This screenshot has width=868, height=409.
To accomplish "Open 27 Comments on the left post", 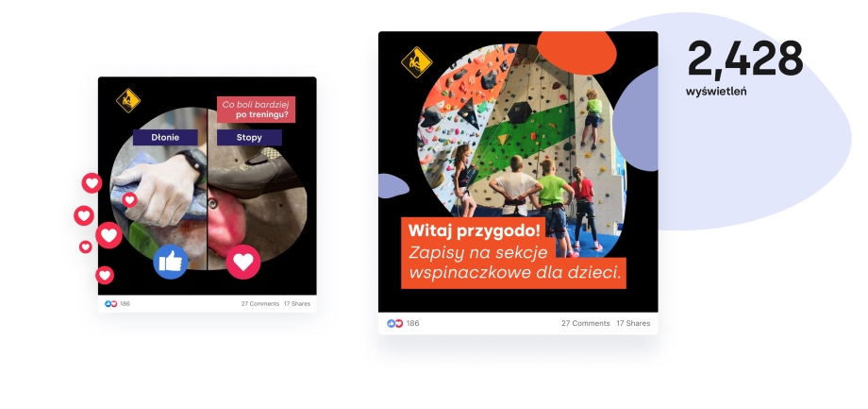I will coord(260,304).
